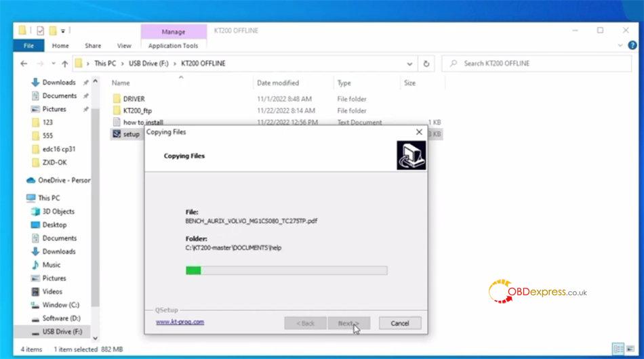The width and height of the screenshot is (644, 359).
Task: Click the Properties quick access toolbar icon
Action: (x=40, y=30)
